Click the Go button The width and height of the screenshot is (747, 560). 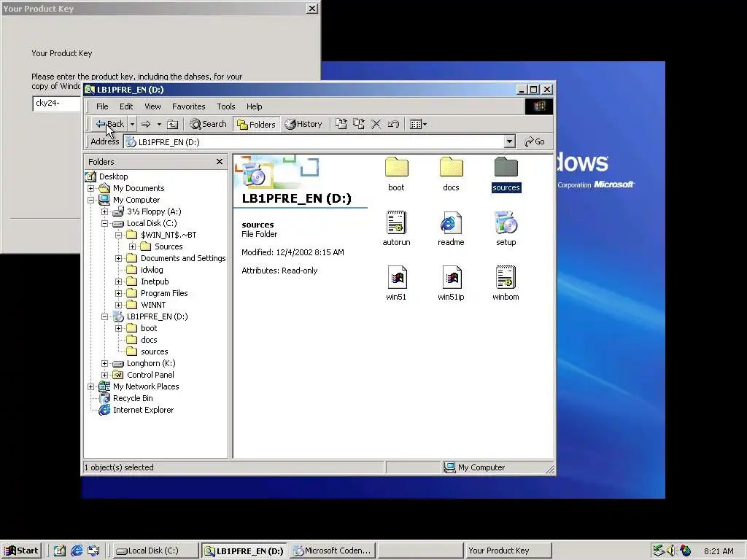535,142
